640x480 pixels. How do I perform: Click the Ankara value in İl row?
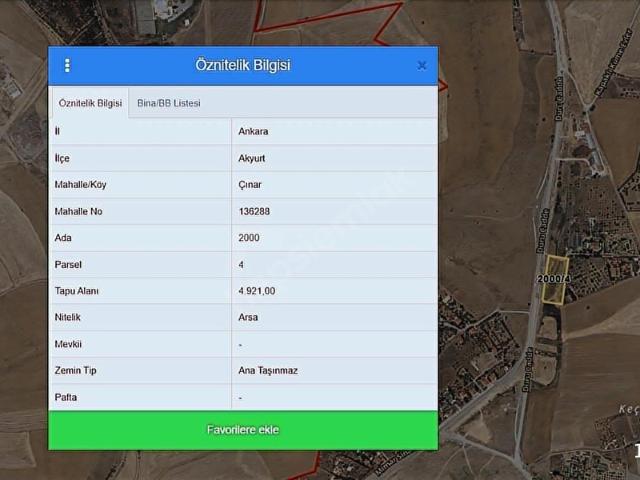click(x=253, y=131)
